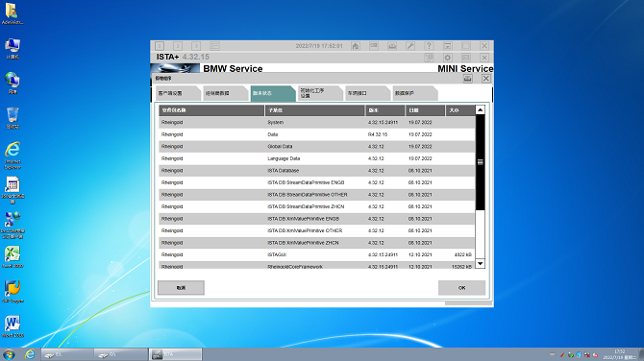644x361 pixels.
Task: Click the 版本 version column header
Action: (385, 110)
